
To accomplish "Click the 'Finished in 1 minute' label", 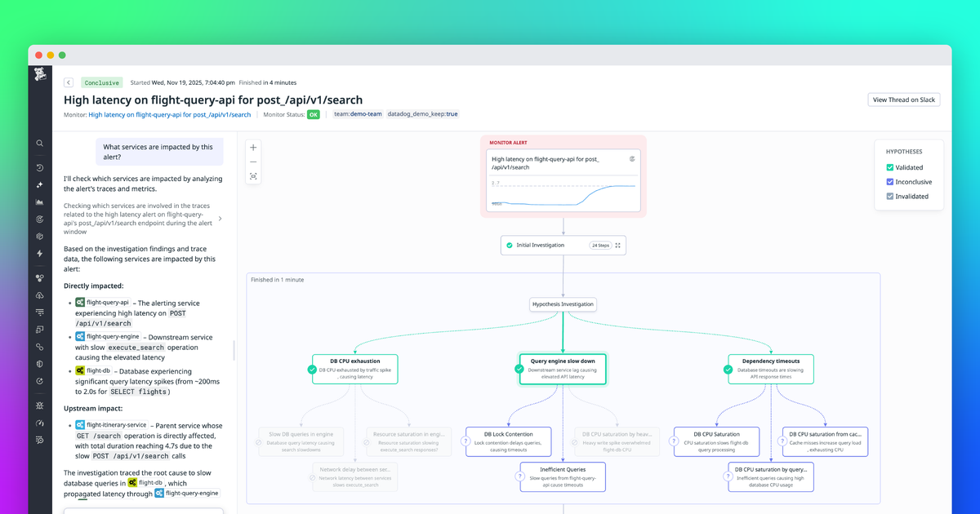I will (x=278, y=280).
